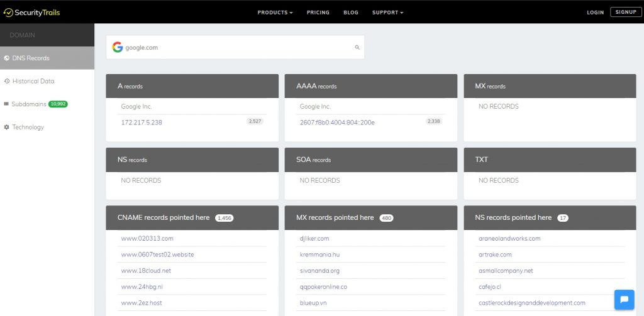644x316 pixels.
Task: Open Technology section in sidebar
Action: [47, 128]
